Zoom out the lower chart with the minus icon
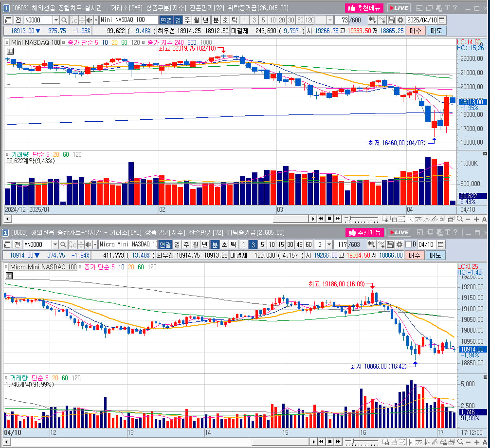This screenshot has width=490, height=448. click(468, 442)
